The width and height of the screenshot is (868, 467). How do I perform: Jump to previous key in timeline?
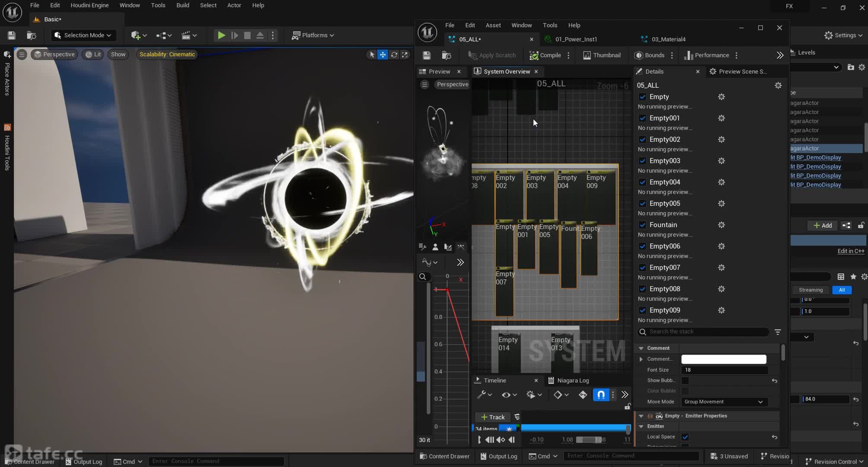[501, 440]
